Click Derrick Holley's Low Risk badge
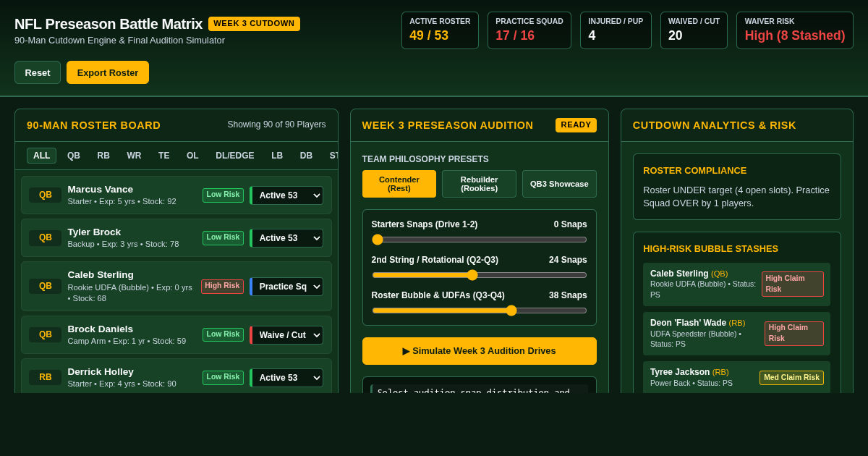The image size is (868, 456). pos(223,378)
